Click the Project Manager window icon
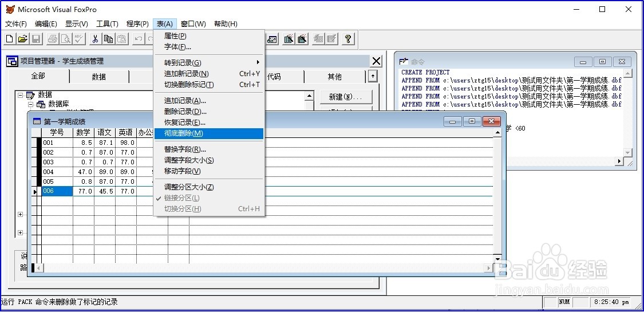This screenshot has height=312, width=644. tap(13, 61)
